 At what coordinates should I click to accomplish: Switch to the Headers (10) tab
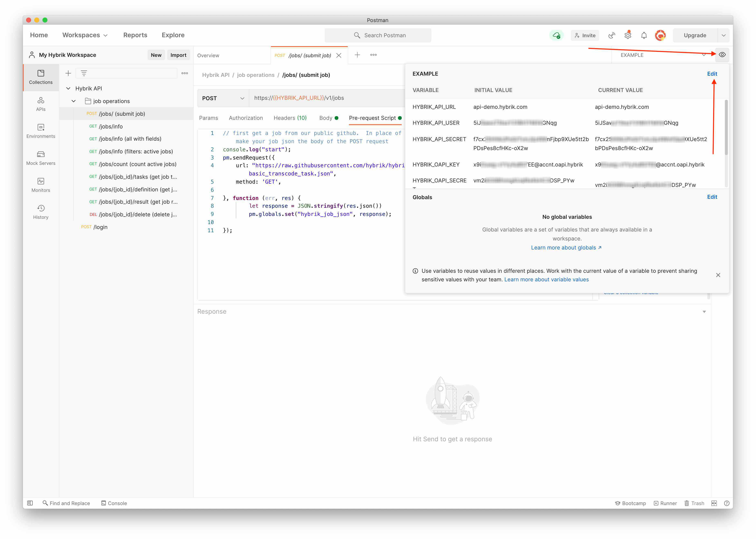tap(290, 118)
